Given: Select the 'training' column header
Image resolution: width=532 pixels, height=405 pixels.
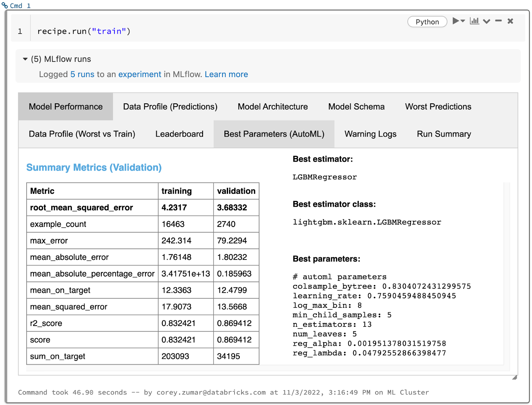Looking at the screenshot, I should pyautogui.click(x=186, y=191).
